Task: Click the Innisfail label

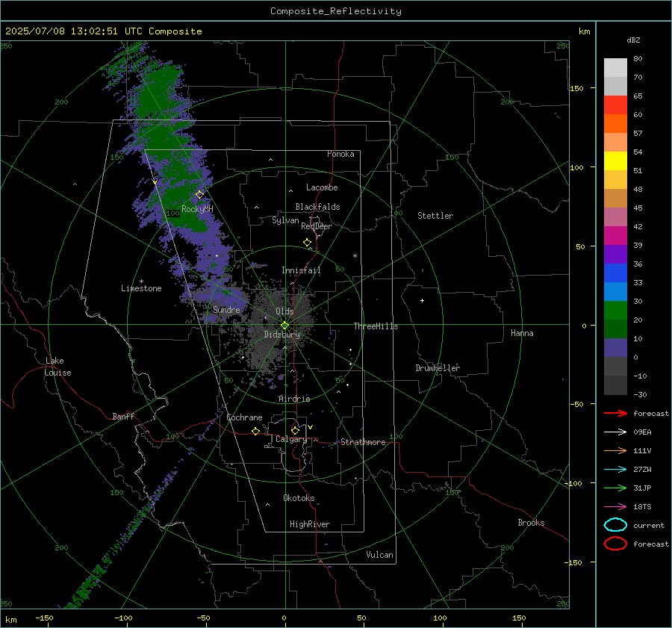Action: 301,270
